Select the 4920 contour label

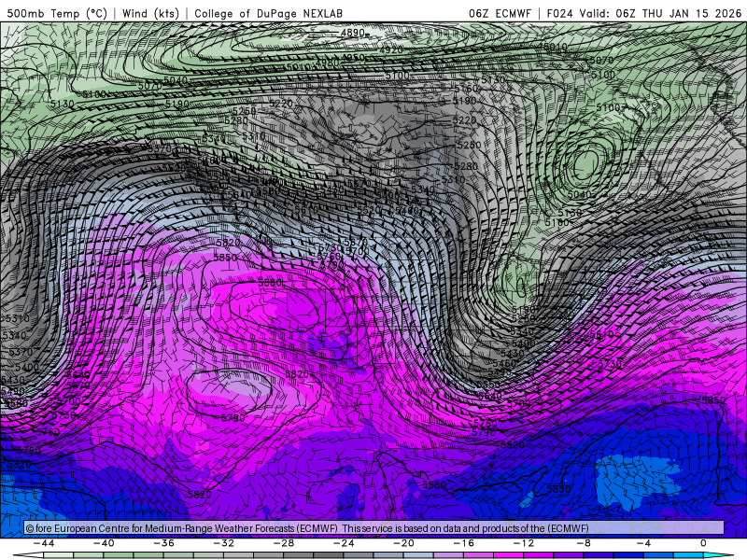[391, 49]
